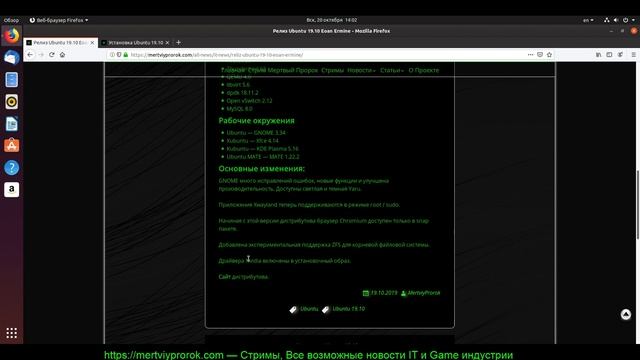Image resolution: width=640 pixels, height=360 pixels.
Task: Click the scroll-to-top arrow button
Action: pos(626,314)
